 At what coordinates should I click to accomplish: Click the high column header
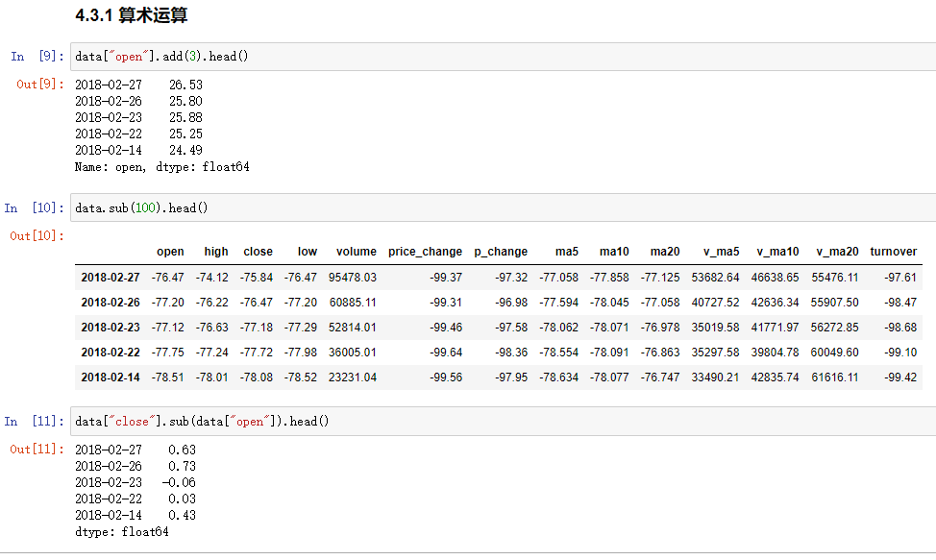pyautogui.click(x=216, y=252)
